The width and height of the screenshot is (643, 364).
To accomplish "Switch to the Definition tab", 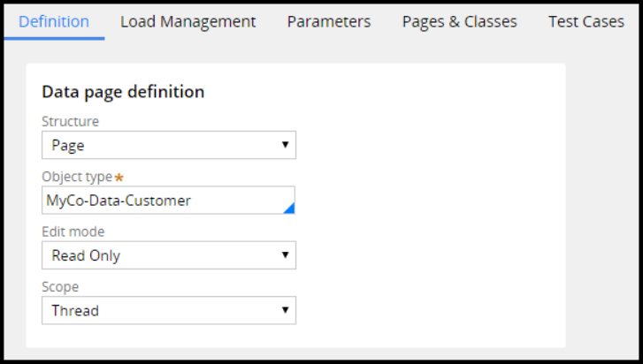I will [54, 21].
